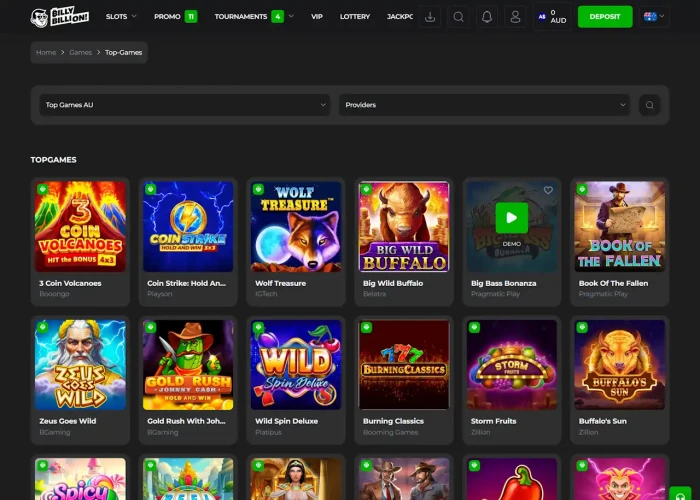Click the filter bar search icon

tap(650, 105)
